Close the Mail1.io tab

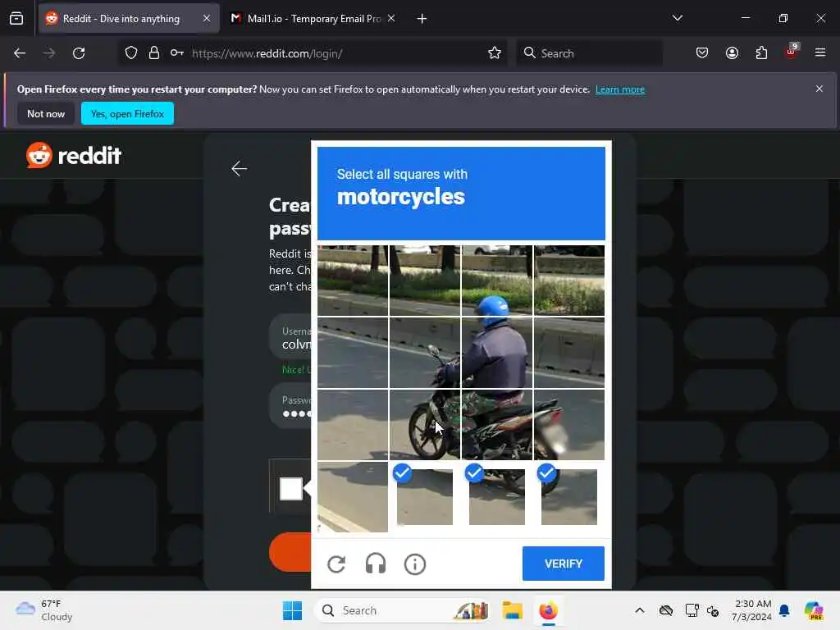pos(391,19)
